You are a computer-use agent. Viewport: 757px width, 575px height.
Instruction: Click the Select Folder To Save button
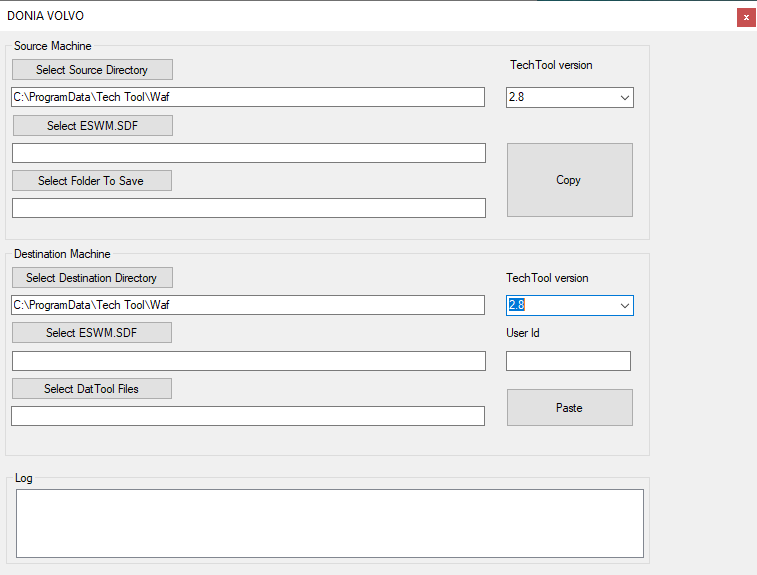tap(92, 181)
